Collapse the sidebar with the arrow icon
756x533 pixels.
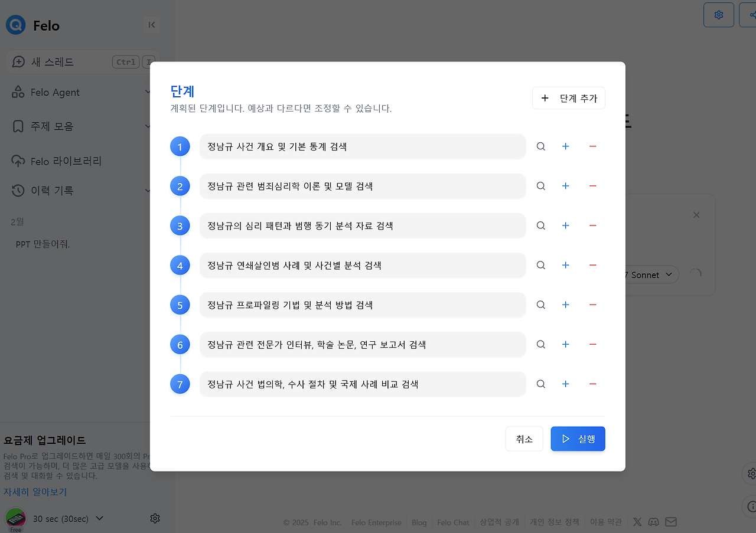click(x=152, y=25)
